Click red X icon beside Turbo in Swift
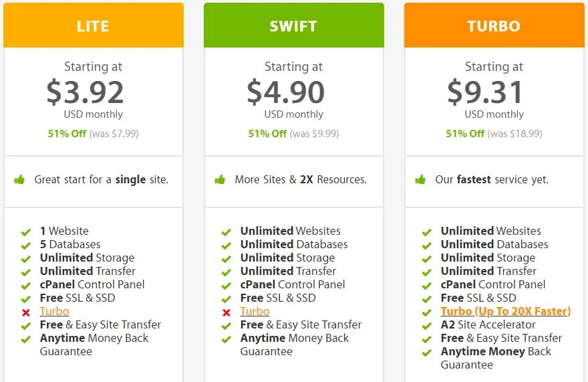The width and height of the screenshot is (588, 382). coord(226,312)
